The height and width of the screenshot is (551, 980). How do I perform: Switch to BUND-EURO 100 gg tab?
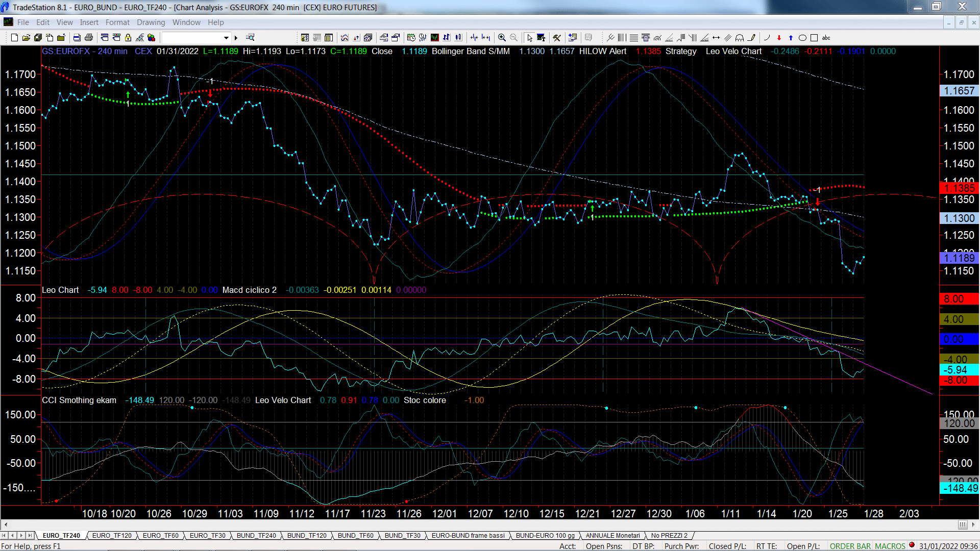click(545, 535)
